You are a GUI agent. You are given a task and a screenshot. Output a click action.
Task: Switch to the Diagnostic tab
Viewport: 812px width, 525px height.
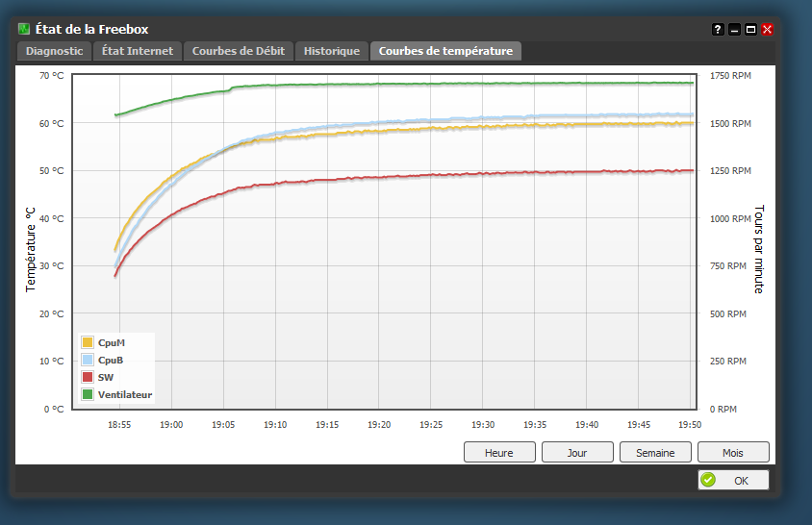pos(54,51)
